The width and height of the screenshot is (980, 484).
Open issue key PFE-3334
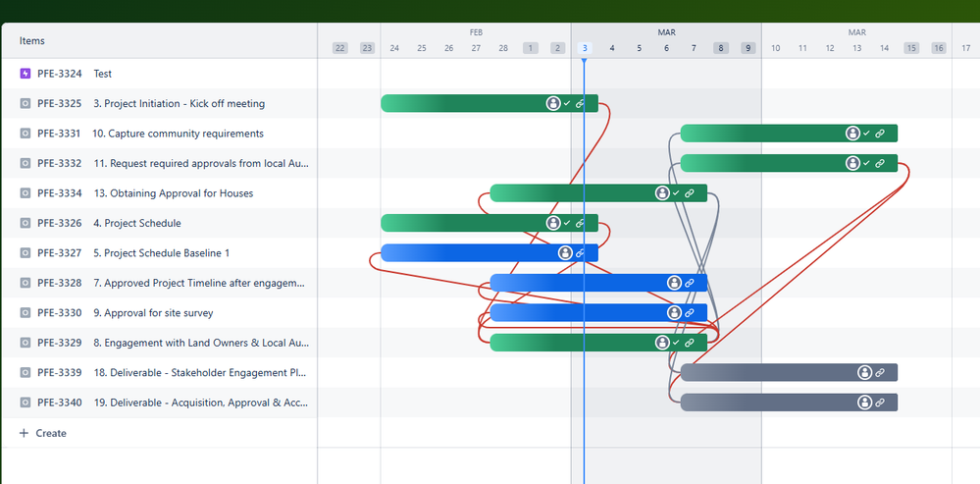(x=60, y=193)
